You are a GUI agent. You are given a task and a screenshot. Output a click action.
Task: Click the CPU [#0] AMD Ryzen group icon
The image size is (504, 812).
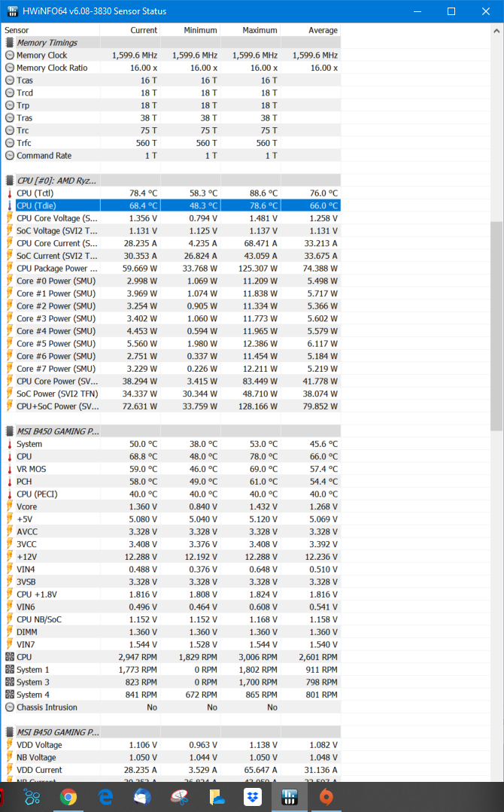9,180
